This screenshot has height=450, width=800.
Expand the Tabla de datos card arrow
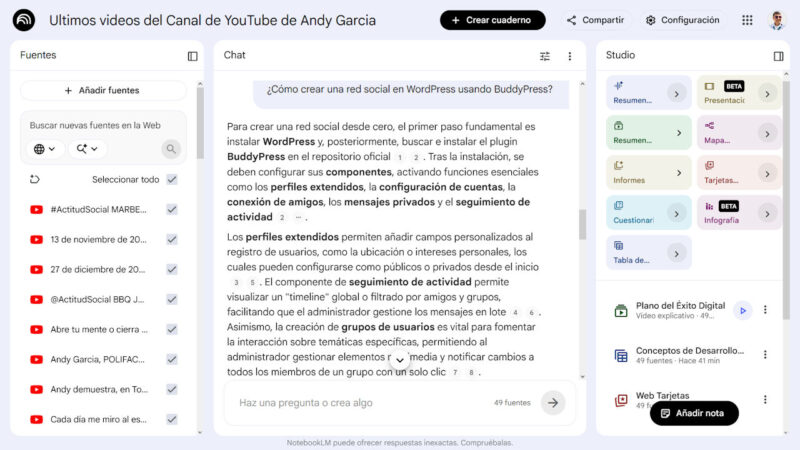(677, 254)
